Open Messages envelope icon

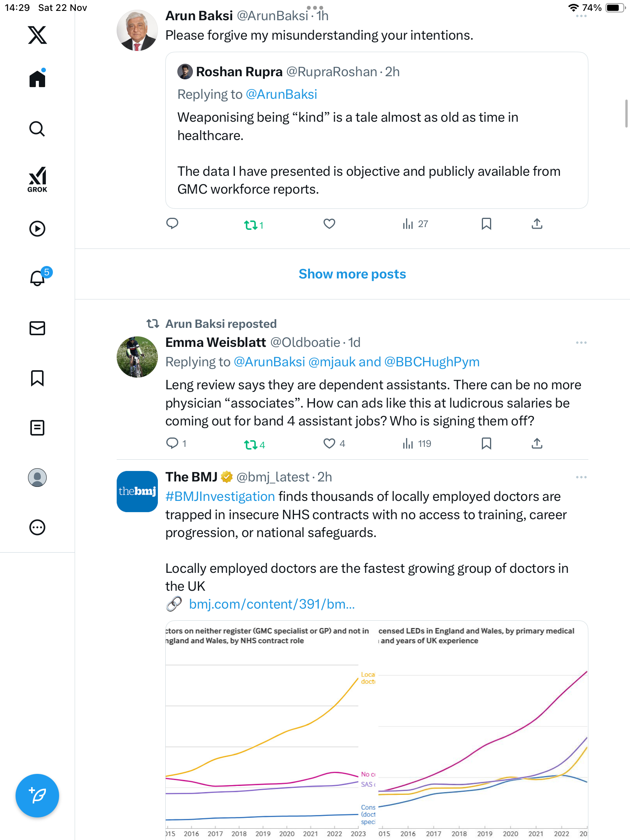(37, 328)
